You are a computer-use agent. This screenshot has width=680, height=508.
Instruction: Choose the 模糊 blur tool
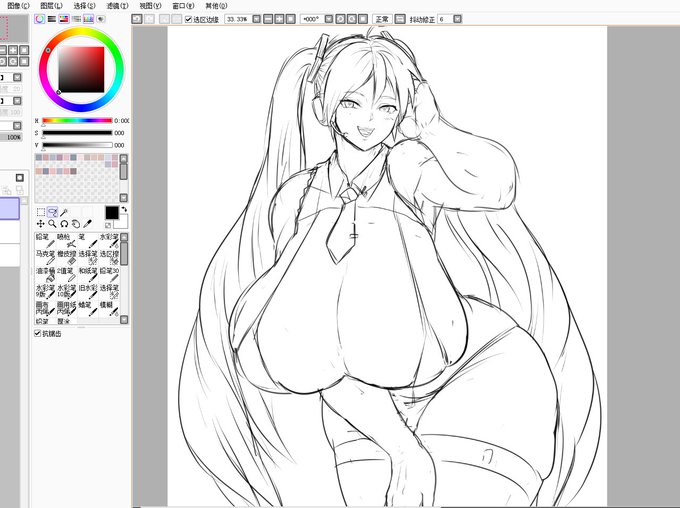coord(109,308)
